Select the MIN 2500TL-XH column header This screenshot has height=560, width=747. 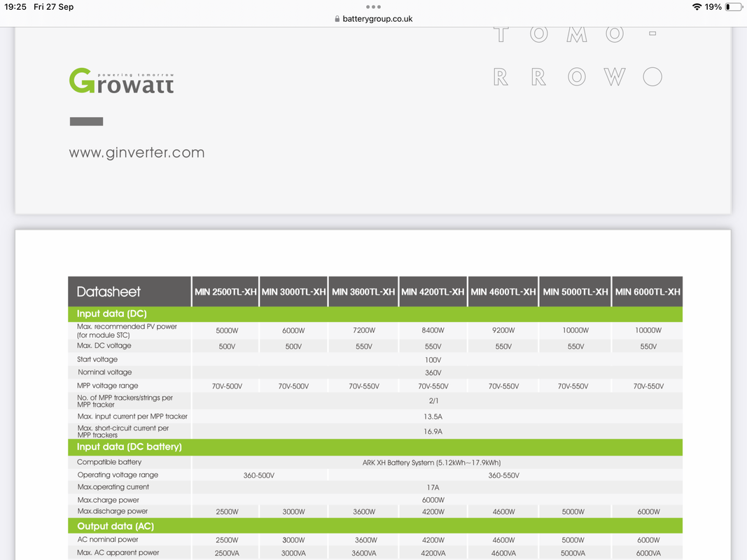point(225,292)
